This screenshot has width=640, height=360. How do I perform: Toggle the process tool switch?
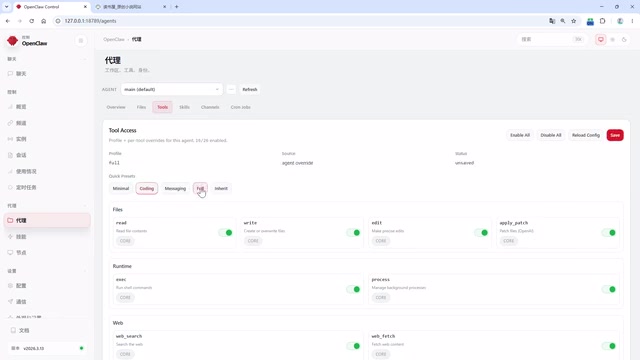609,289
